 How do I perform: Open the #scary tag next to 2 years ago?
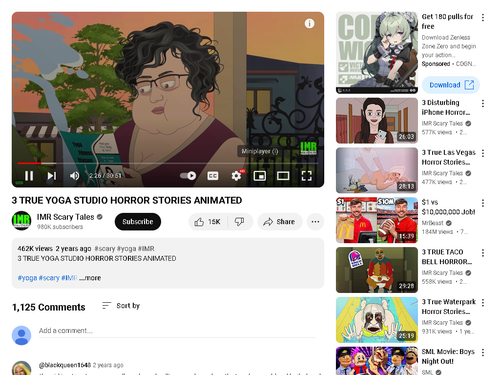[105, 249]
